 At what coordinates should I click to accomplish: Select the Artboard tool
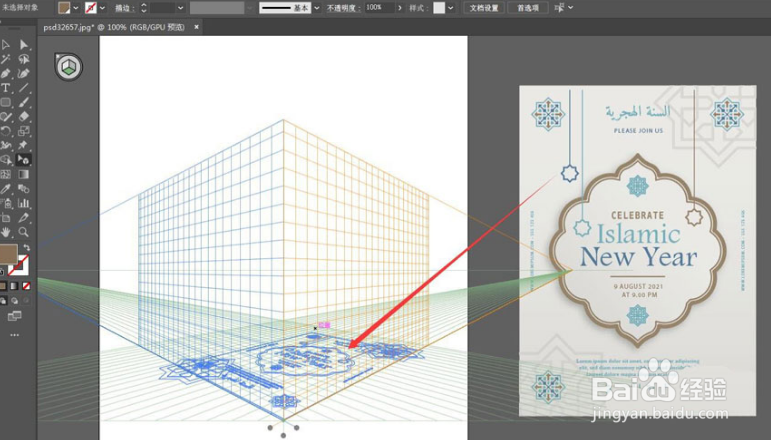[6, 217]
